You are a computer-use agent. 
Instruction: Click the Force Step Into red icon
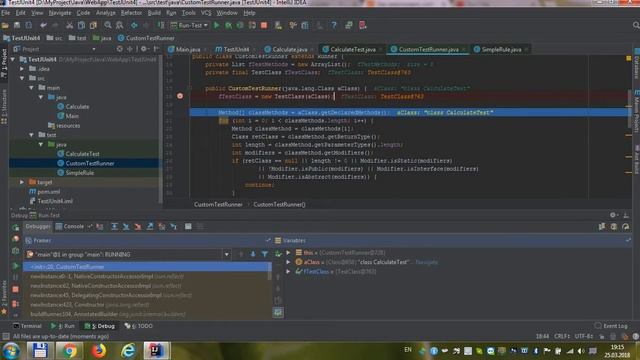(x=138, y=227)
